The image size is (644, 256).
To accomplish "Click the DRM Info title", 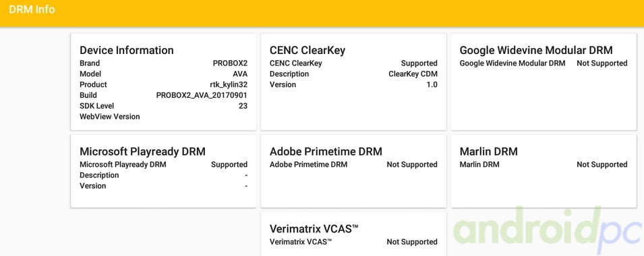I will [32, 9].
